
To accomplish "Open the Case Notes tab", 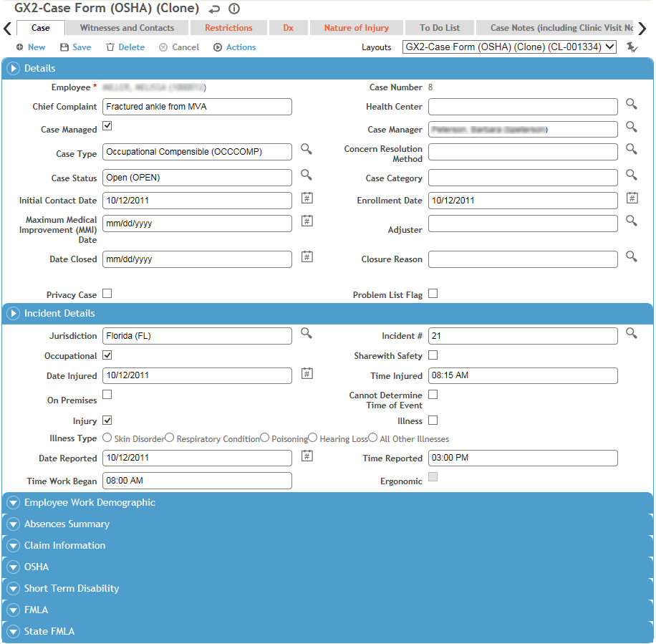I will (555, 28).
